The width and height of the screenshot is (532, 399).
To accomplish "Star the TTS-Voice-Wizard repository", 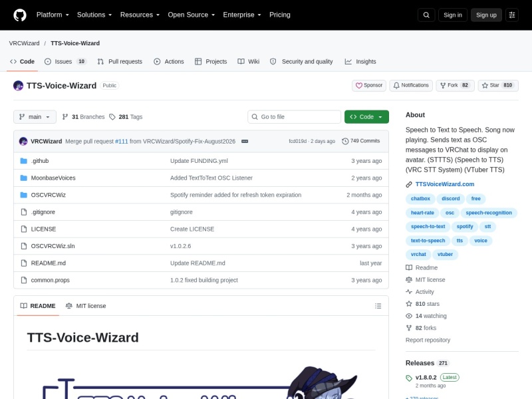I will (x=498, y=86).
